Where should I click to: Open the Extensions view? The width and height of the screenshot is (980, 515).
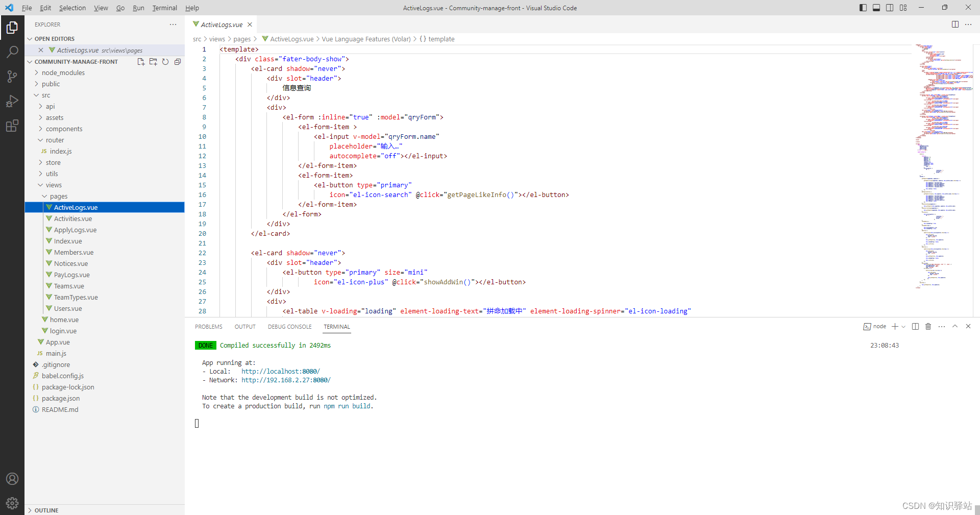point(12,125)
